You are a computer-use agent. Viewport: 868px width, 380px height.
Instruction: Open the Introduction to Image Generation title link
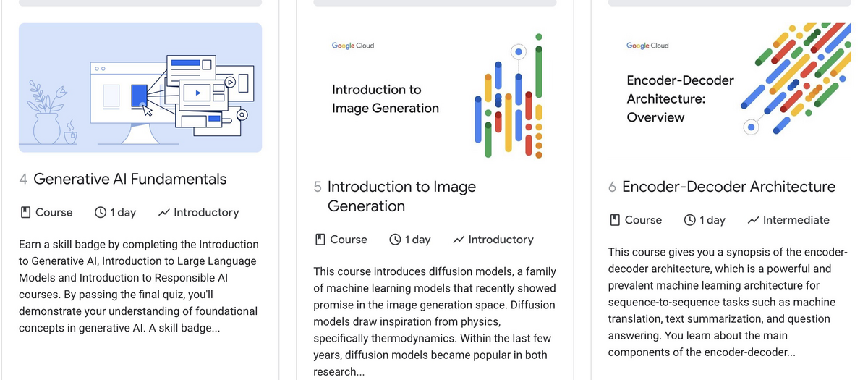[401, 196]
